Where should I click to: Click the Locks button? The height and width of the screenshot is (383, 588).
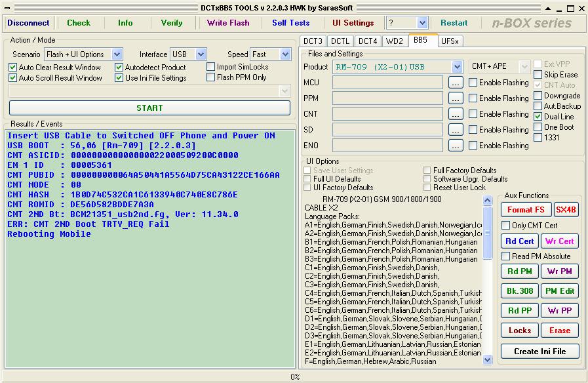(x=520, y=331)
